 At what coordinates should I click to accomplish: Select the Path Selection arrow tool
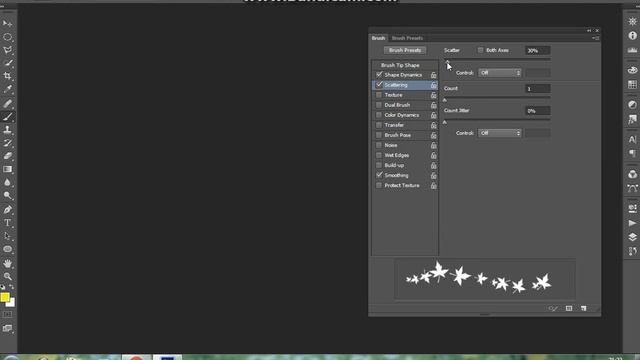click(7, 236)
